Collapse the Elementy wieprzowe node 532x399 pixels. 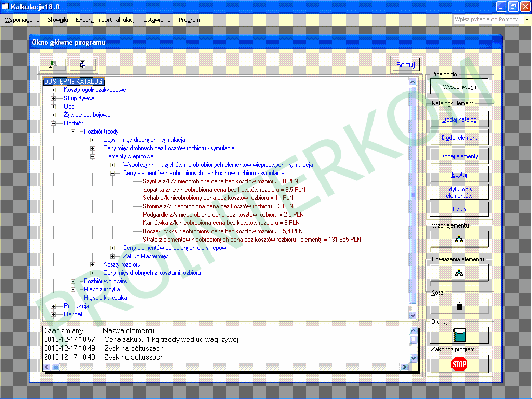pos(92,156)
